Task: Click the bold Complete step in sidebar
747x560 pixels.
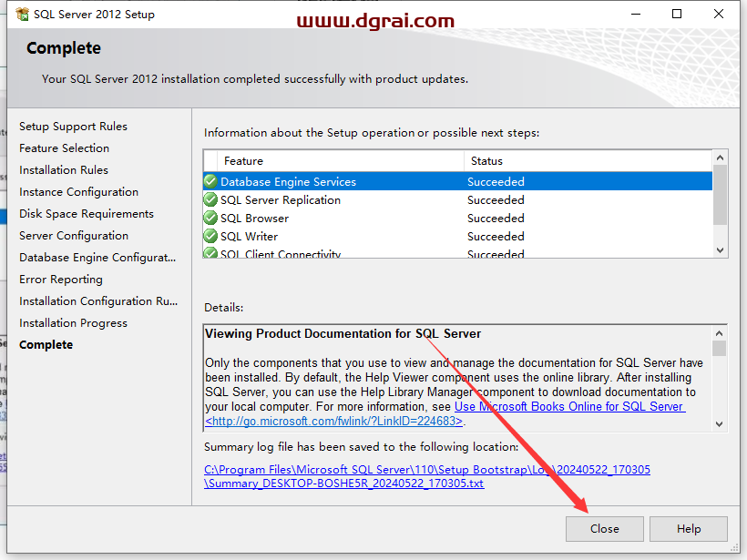Action: (46, 345)
